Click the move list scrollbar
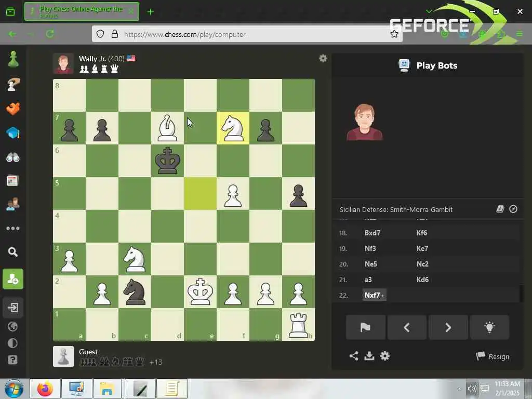 pyautogui.click(x=521, y=294)
